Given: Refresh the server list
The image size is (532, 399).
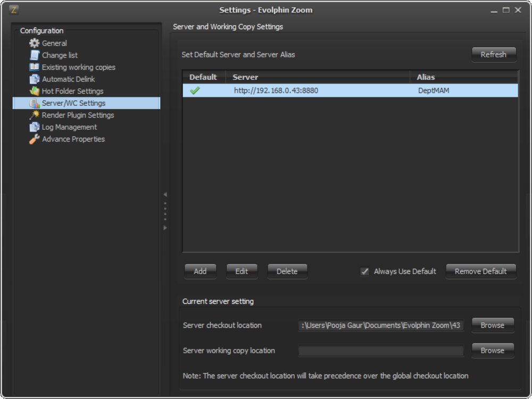Looking at the screenshot, I should [x=494, y=54].
